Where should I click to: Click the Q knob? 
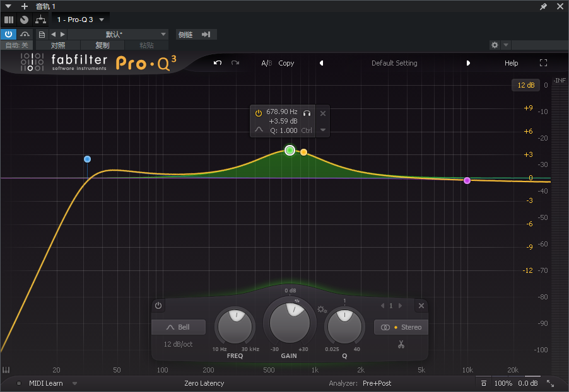pos(344,326)
